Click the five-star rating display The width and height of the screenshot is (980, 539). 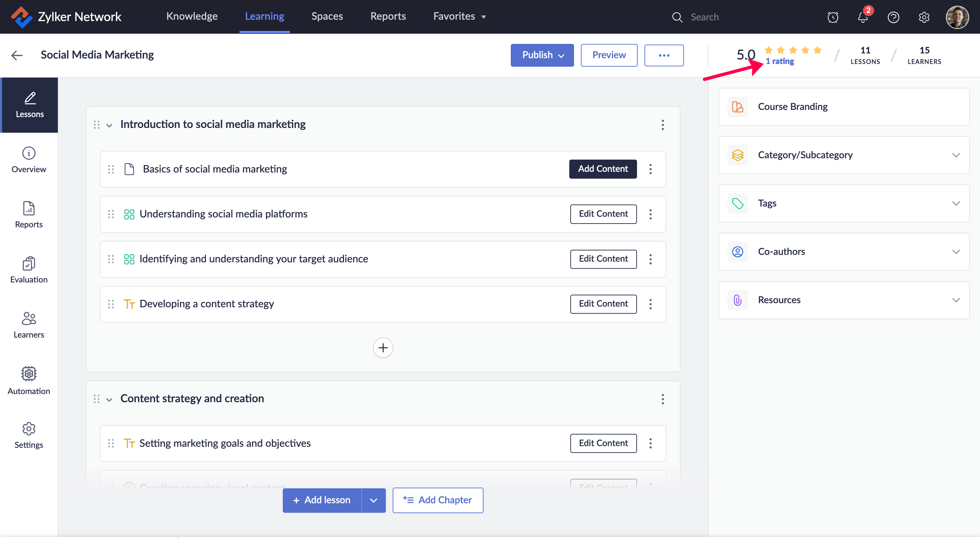793,50
